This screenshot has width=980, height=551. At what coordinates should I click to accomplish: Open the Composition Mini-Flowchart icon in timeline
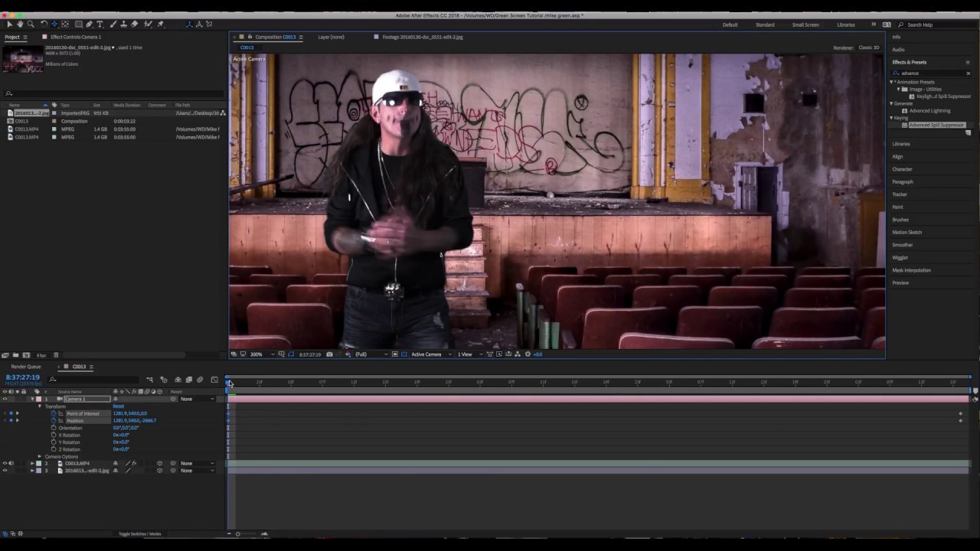149,380
